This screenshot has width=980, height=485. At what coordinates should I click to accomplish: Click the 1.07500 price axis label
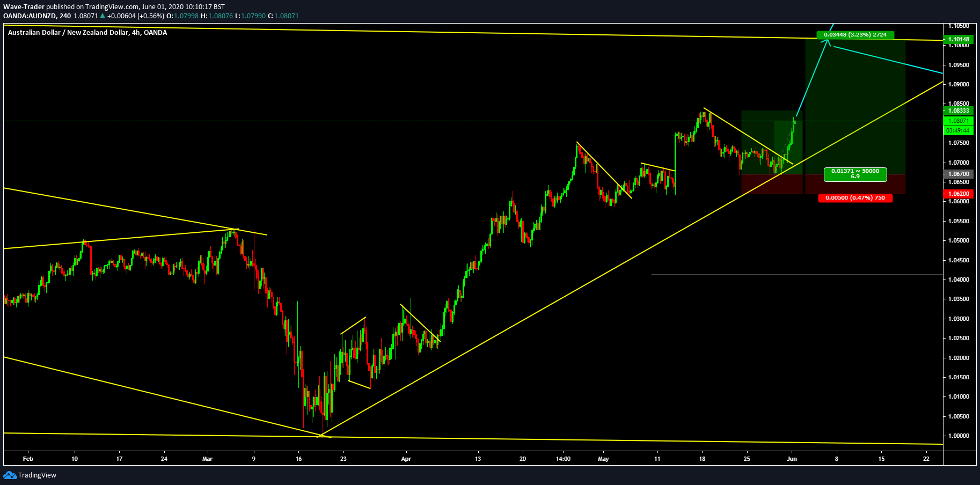point(959,143)
